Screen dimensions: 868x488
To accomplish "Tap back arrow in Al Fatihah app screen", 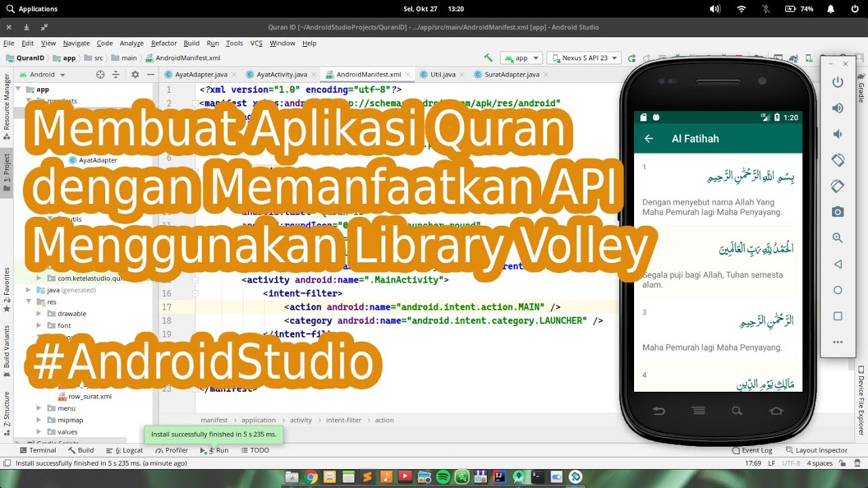I will (649, 138).
